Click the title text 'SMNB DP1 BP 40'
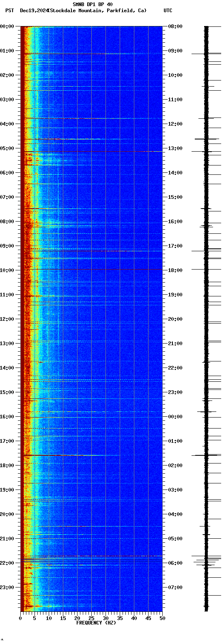The image size is (224, 644). [x=93, y=4]
